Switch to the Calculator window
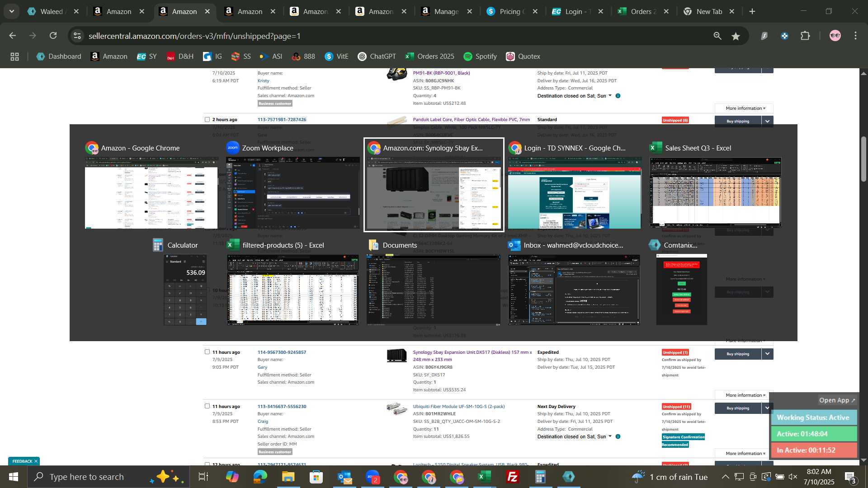868x488 pixels. (x=185, y=284)
